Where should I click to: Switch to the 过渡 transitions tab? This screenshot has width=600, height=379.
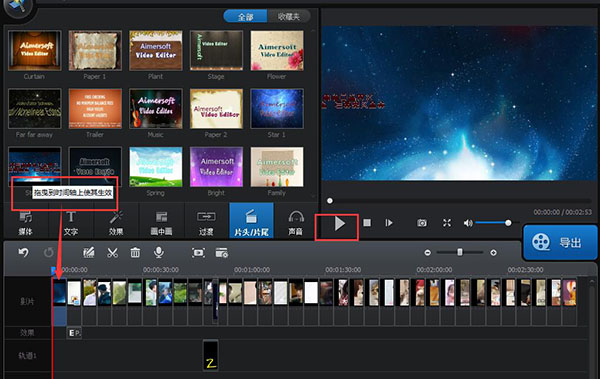pos(207,223)
